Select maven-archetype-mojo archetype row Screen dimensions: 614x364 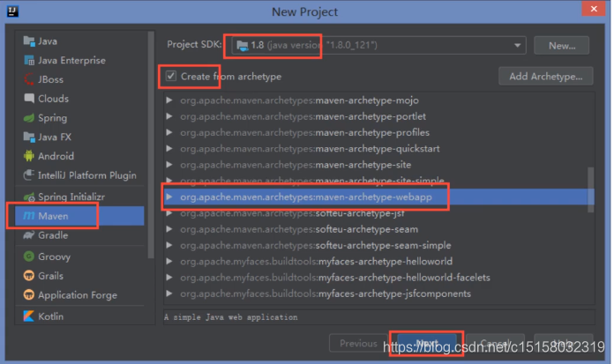point(378,100)
